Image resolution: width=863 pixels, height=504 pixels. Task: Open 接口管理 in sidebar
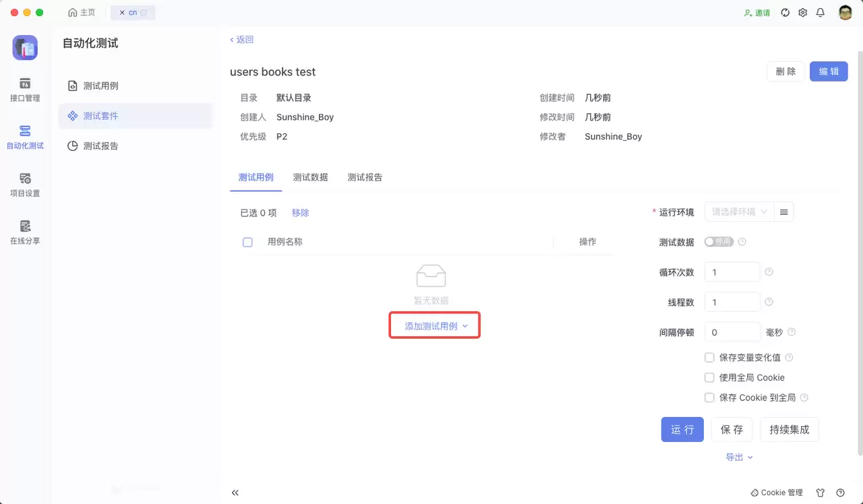tap(25, 90)
